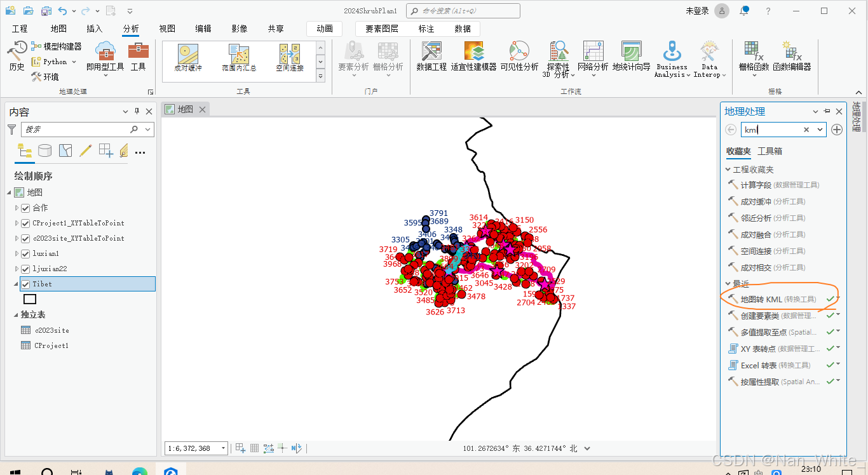Image resolution: width=868 pixels, height=475 pixels.
Task: Toggle ljuxian22 layer visibility
Action: 25,269
